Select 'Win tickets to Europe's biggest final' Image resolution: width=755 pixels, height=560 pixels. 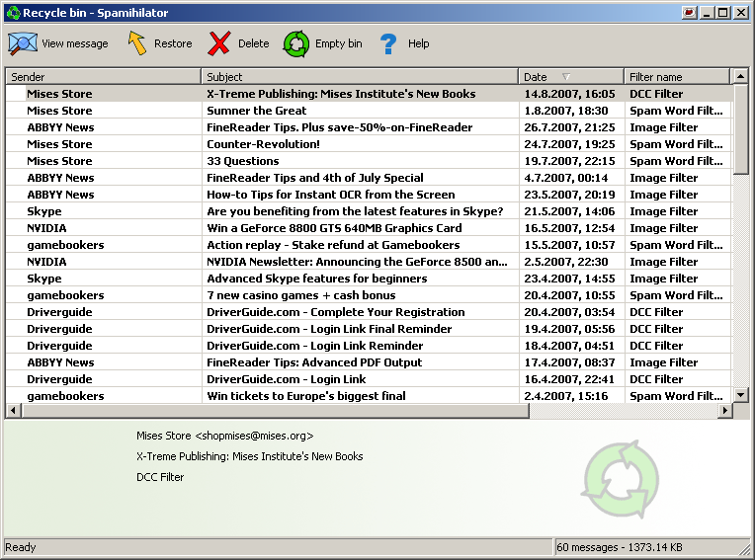click(369, 396)
